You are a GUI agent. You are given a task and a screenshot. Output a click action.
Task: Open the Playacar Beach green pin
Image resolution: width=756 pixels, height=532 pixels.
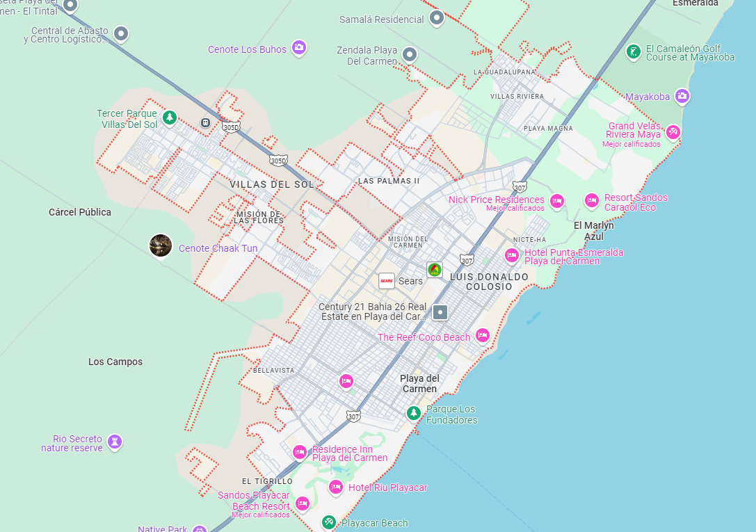pyautogui.click(x=329, y=522)
